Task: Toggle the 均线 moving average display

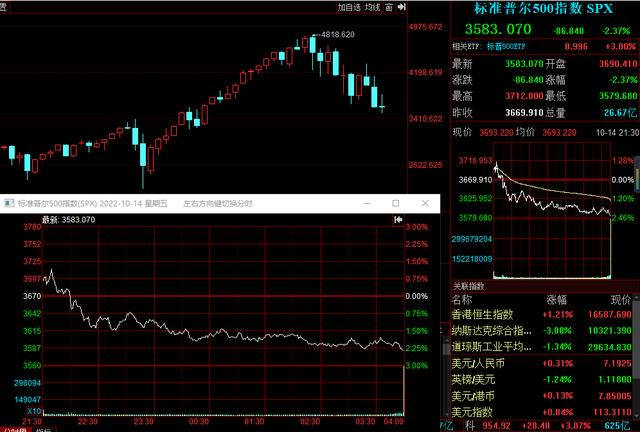Action: point(372,7)
